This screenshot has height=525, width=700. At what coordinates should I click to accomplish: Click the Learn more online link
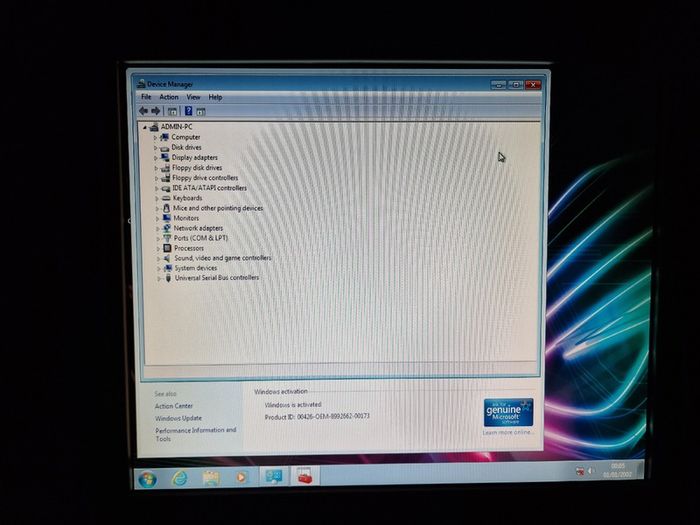pyautogui.click(x=508, y=432)
